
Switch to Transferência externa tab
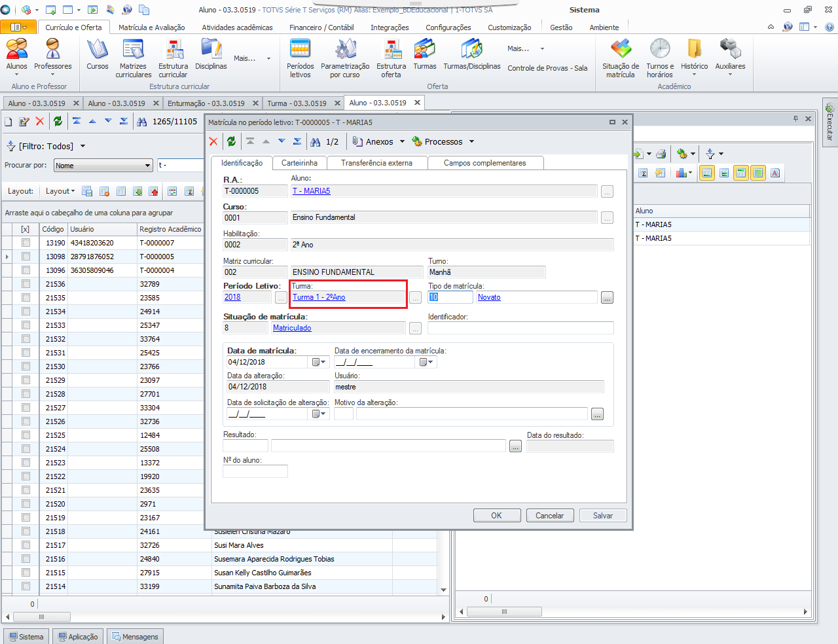pyautogui.click(x=376, y=163)
